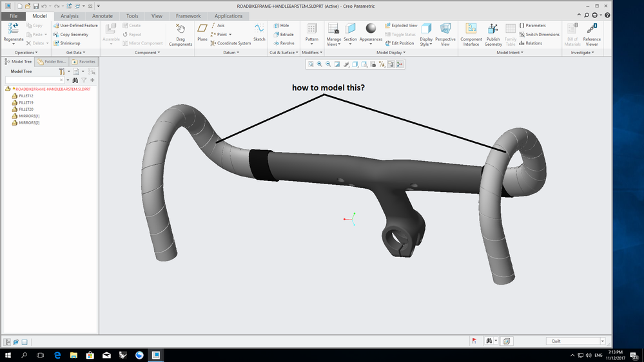Open the notification center in system tray
644x362 pixels.
634,356
